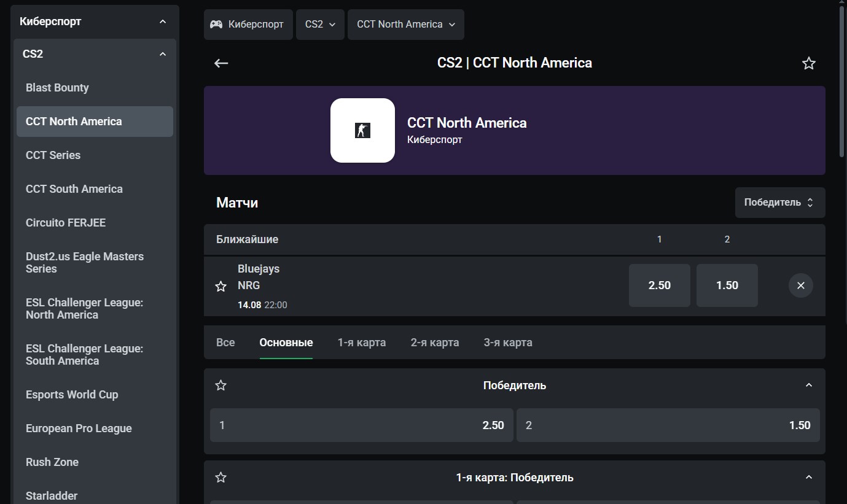Open the 2-я карта tab
Image resolution: width=847 pixels, height=504 pixels.
(x=435, y=343)
